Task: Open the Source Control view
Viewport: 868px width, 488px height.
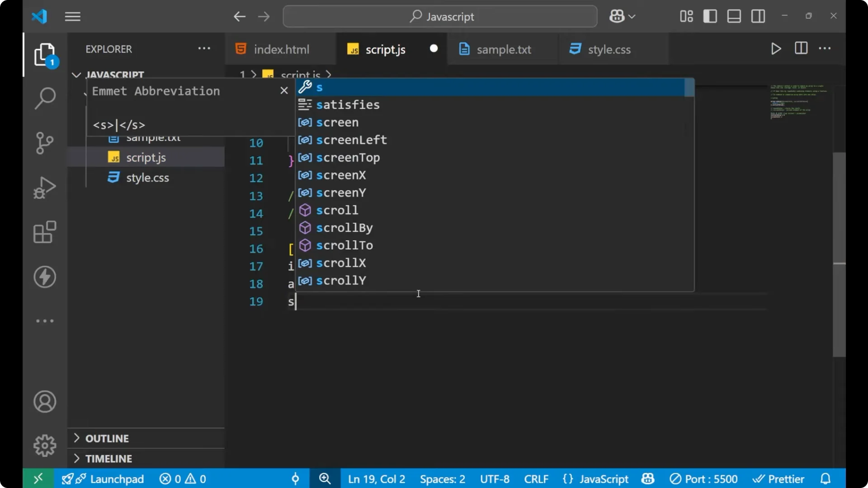Action: click(44, 143)
